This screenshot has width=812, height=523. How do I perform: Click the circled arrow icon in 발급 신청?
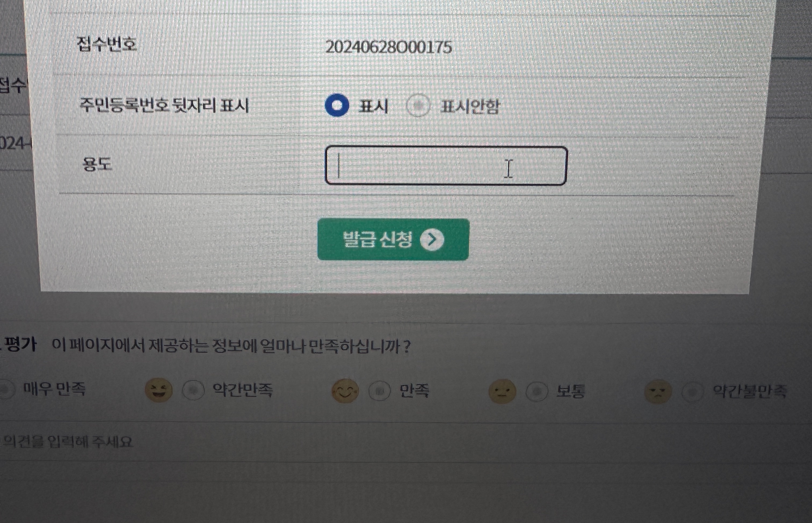(x=432, y=240)
